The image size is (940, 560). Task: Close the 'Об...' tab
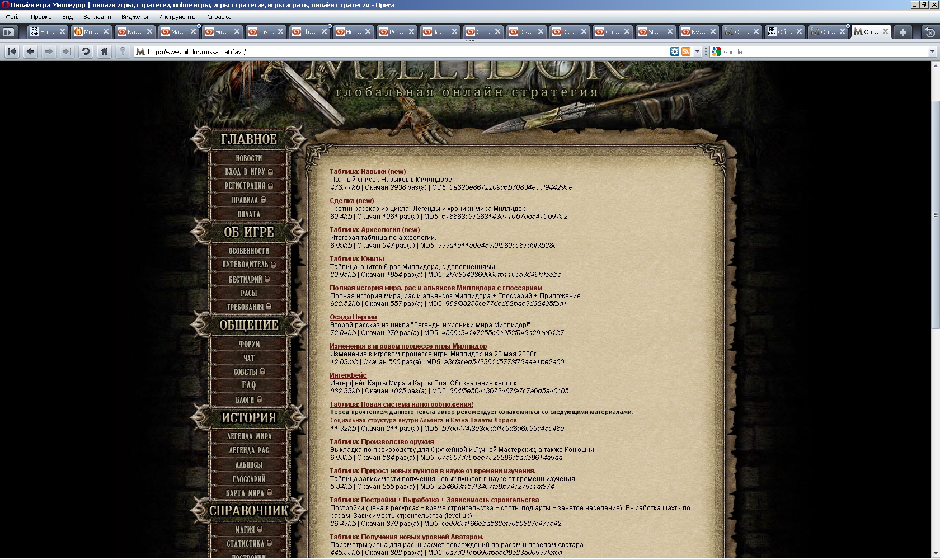click(799, 31)
